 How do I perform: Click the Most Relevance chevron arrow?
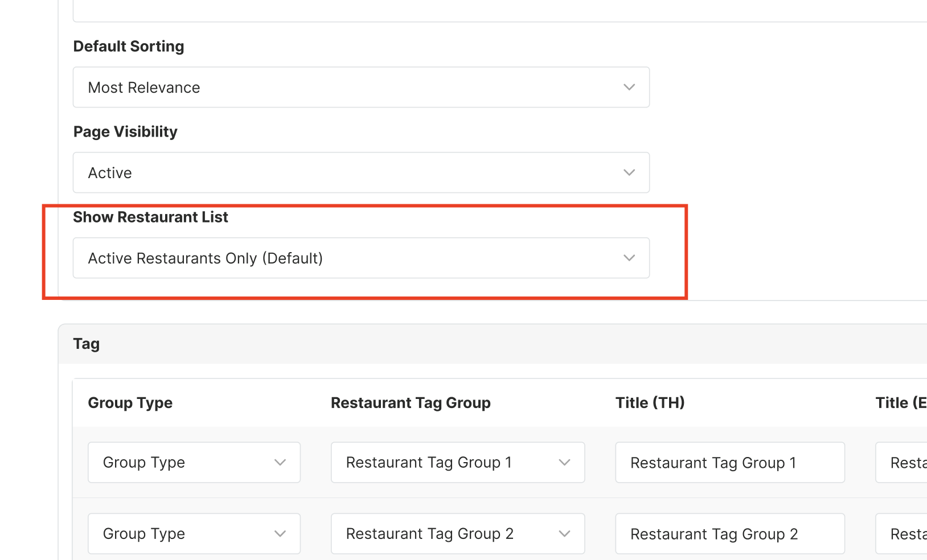tap(629, 87)
